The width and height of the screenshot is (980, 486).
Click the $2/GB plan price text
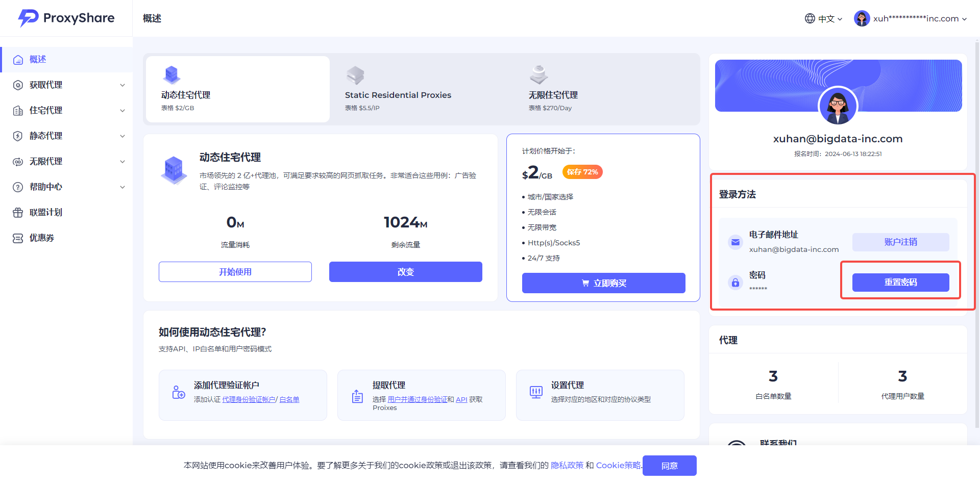537,173
